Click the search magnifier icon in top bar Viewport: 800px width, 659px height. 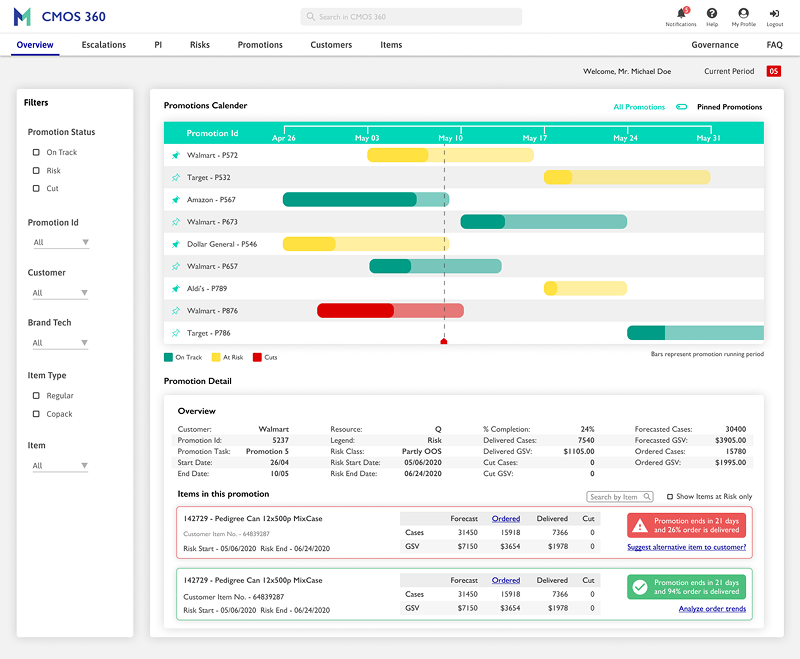pyautogui.click(x=310, y=17)
